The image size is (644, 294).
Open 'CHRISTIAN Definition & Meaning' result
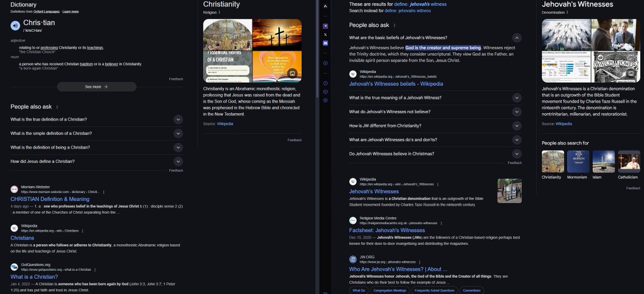pos(50,199)
